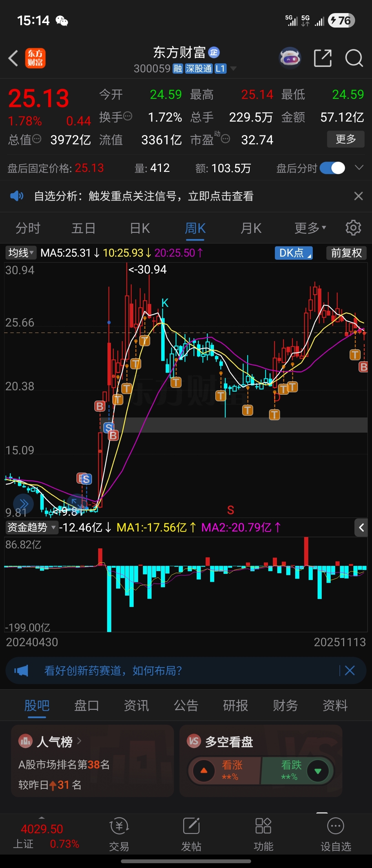Screen dimensions: 372x868
Task: Open the robot assistant avatar
Action: coord(290,58)
